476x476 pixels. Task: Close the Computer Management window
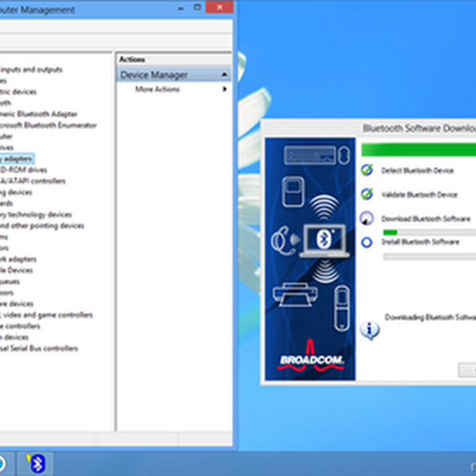(x=220, y=7)
